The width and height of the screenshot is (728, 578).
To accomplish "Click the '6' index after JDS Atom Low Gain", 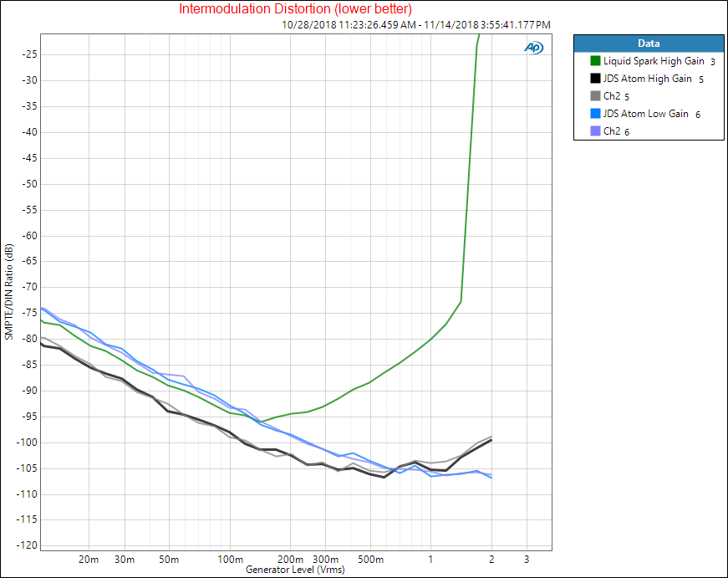I will [x=698, y=115].
